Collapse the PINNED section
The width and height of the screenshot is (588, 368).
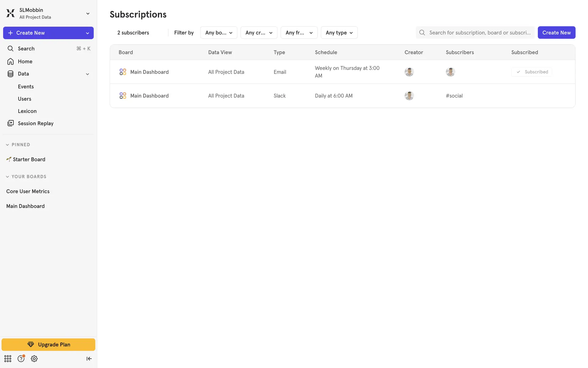click(x=7, y=145)
